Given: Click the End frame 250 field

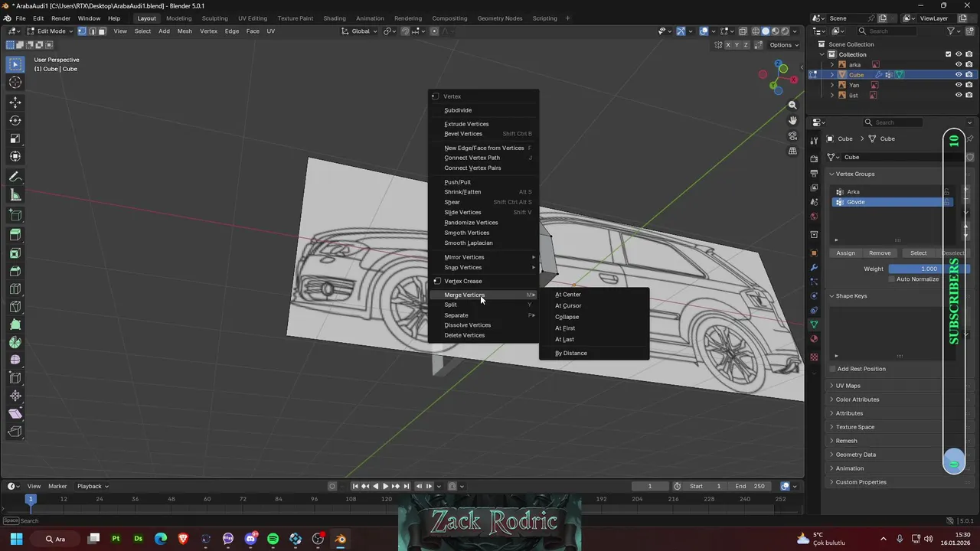Looking at the screenshot, I should pos(750,486).
